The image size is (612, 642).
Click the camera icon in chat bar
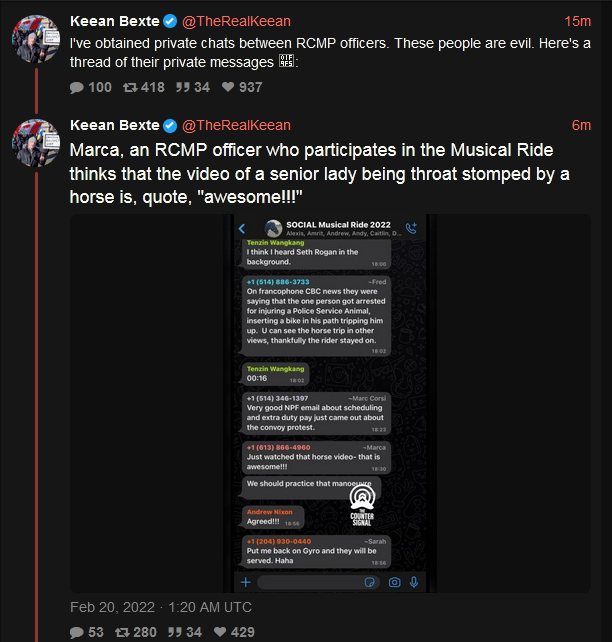click(395, 582)
